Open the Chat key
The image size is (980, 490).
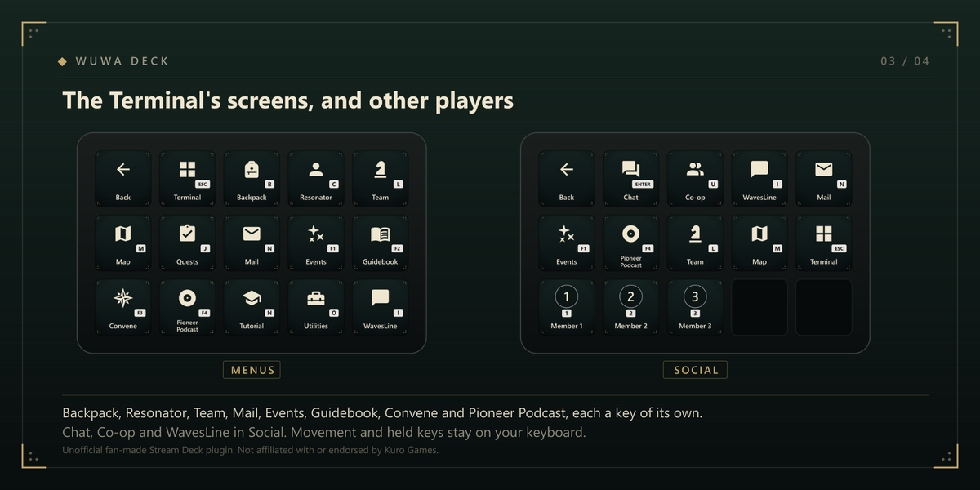[630, 178]
